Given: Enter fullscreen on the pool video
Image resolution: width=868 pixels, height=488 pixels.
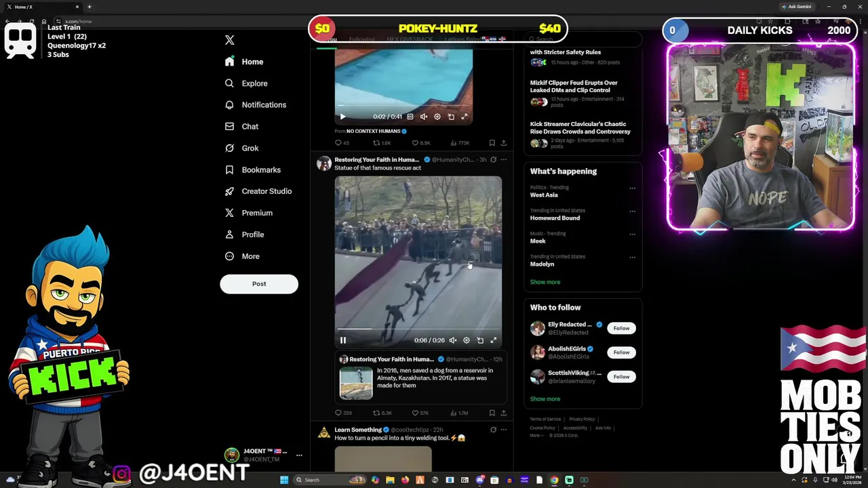Looking at the screenshot, I should pyautogui.click(x=465, y=117).
